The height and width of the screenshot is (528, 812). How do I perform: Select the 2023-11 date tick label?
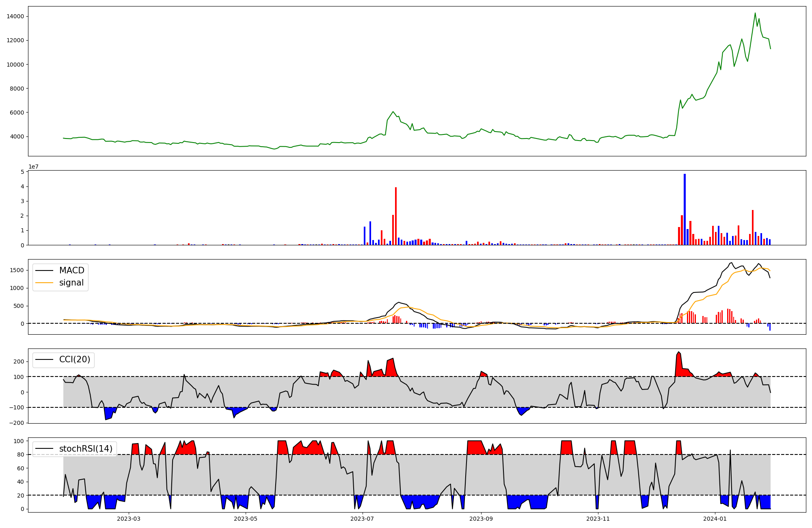[598, 519]
